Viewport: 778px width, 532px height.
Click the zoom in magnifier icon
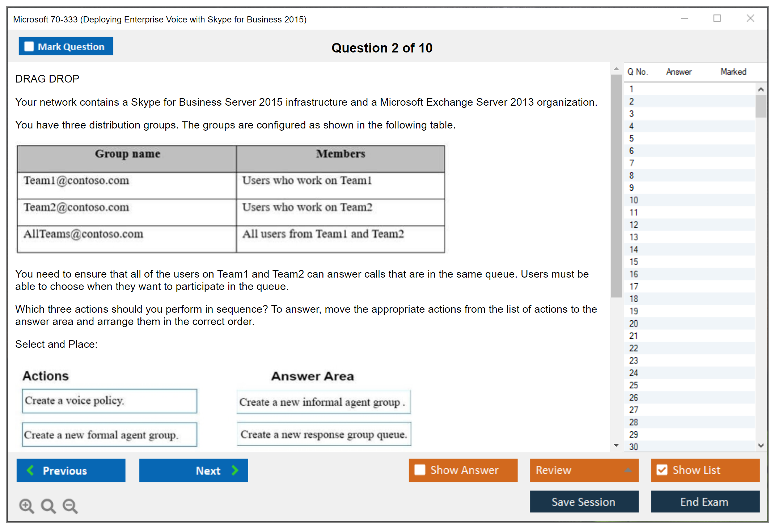pyautogui.click(x=26, y=506)
